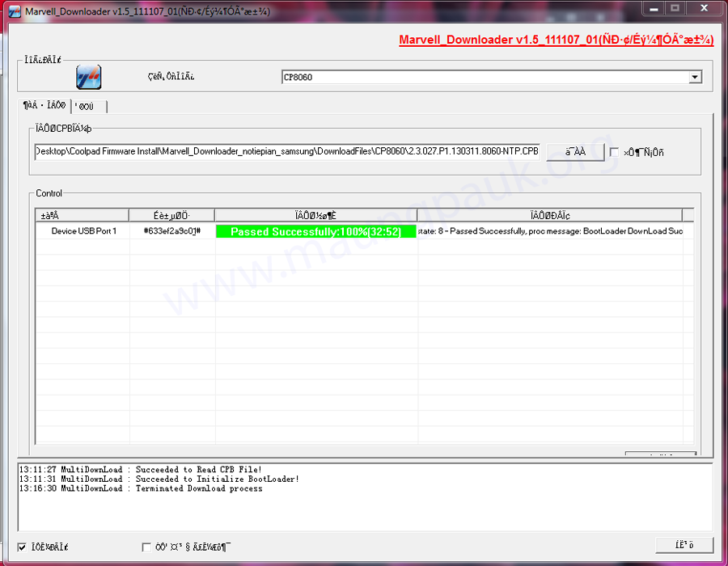Click the bottom-right exit button
The image size is (728, 566).
[684, 545]
